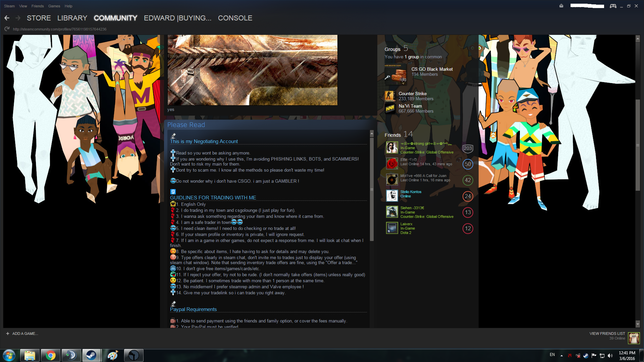Show hidden system tray icons
This screenshot has height=362, width=644.
tap(561, 355)
